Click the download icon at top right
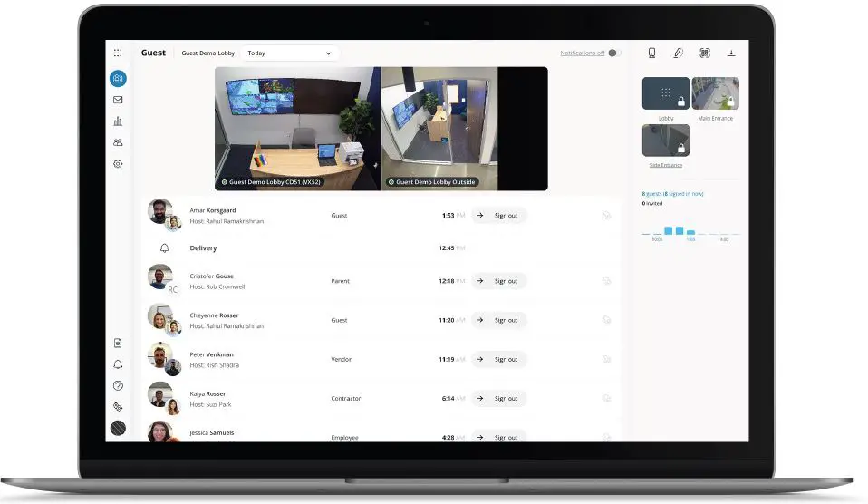The height and width of the screenshot is (504, 868). [731, 53]
